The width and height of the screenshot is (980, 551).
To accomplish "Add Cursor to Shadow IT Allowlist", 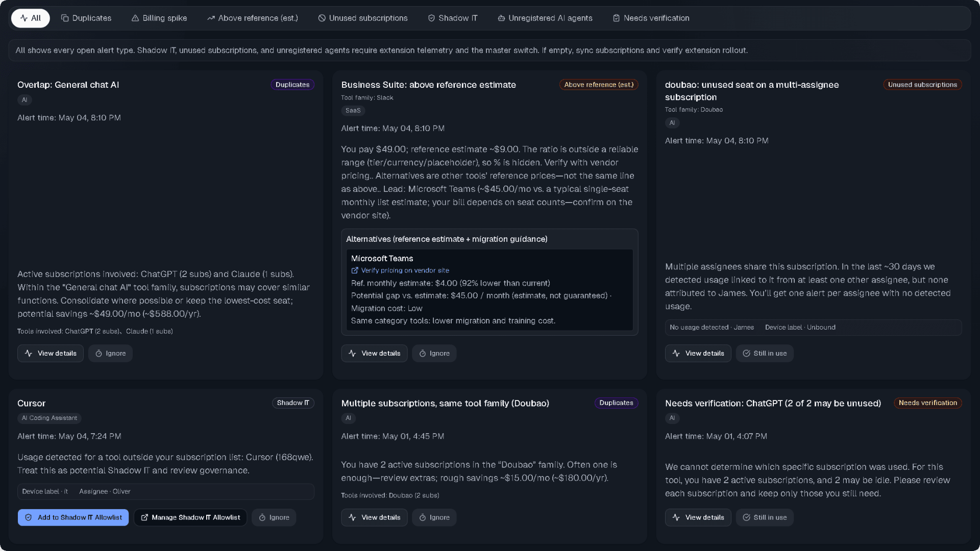I will (x=73, y=517).
